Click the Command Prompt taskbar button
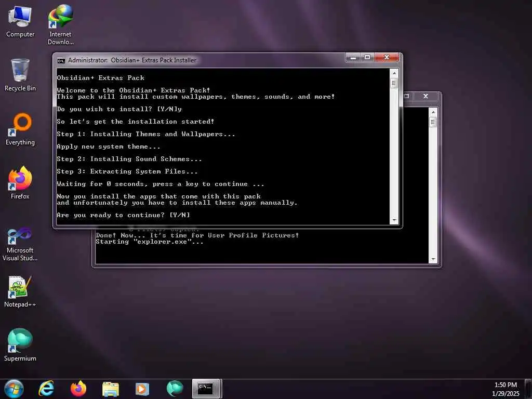Image resolution: width=532 pixels, height=399 pixels. pyautogui.click(x=206, y=389)
